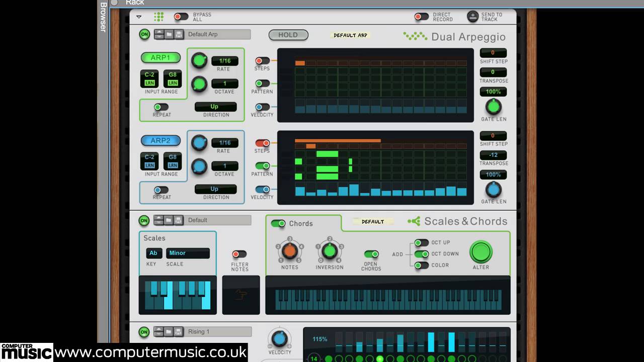Enable Direct Record switch

[x=422, y=17]
